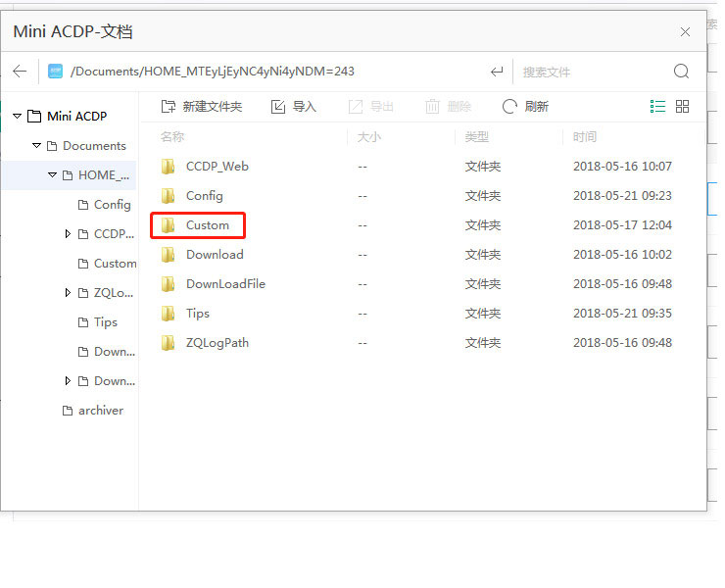This screenshot has width=725, height=588.
Task: Click the Custom folder icon in list
Action: click(x=169, y=225)
